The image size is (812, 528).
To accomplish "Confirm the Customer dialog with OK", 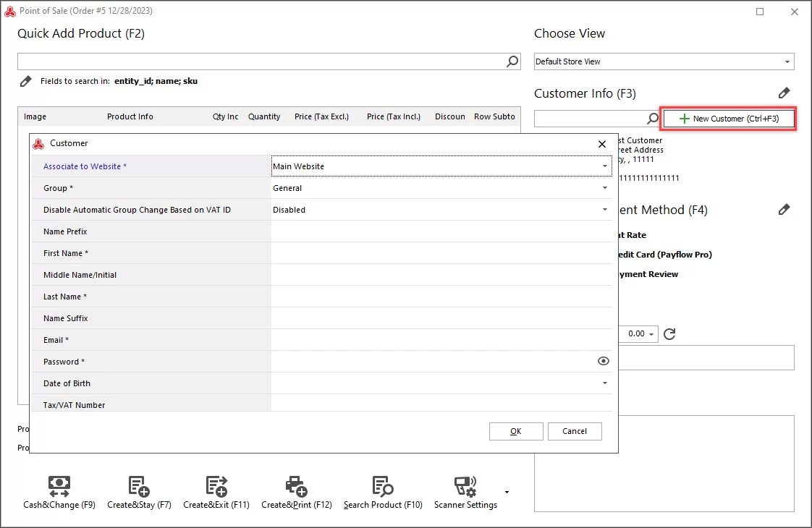I will click(516, 431).
